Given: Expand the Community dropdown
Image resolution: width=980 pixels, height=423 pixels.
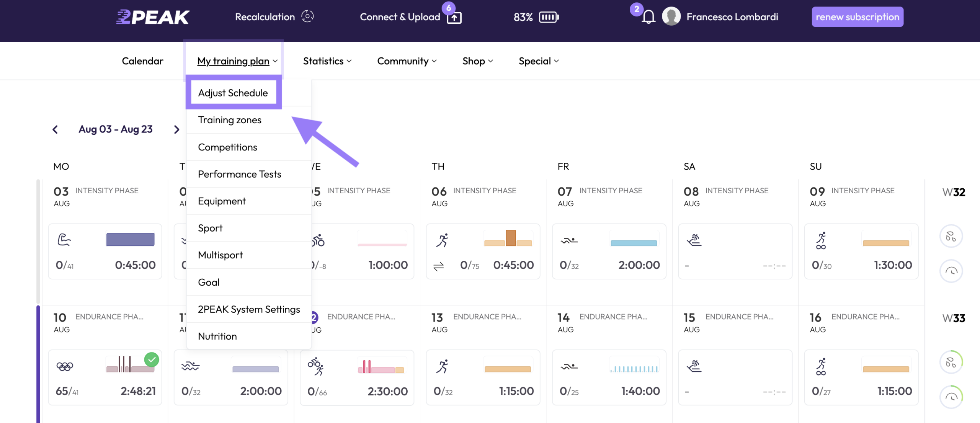Looking at the screenshot, I should [407, 61].
